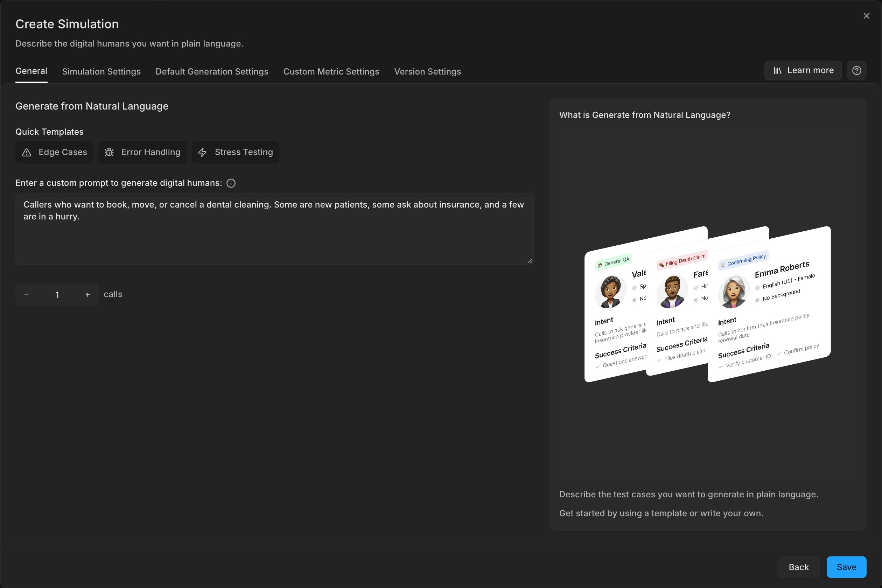Image resolution: width=882 pixels, height=588 pixels.
Task: Open the Simulation Settings tab
Action: 101,71
